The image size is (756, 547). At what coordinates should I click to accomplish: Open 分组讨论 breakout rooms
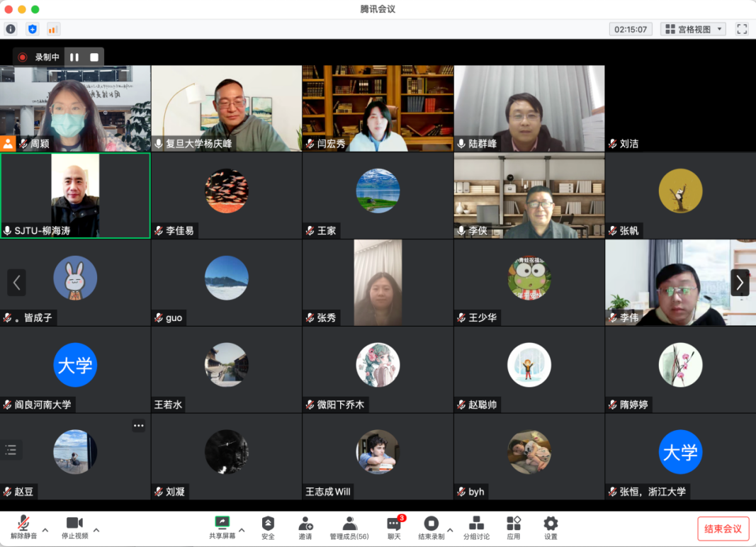tap(476, 527)
